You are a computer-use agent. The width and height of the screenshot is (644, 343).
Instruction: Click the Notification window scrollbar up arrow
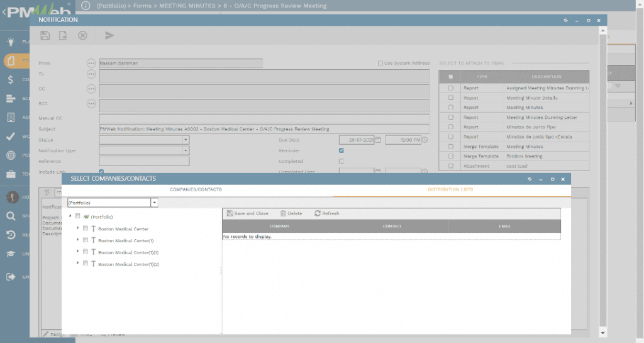(x=603, y=30)
